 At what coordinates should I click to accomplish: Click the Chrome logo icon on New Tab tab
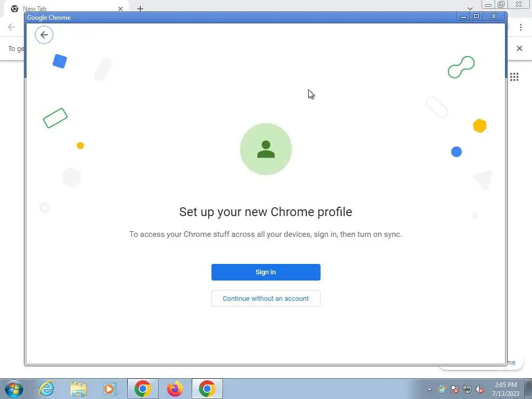pyautogui.click(x=14, y=9)
